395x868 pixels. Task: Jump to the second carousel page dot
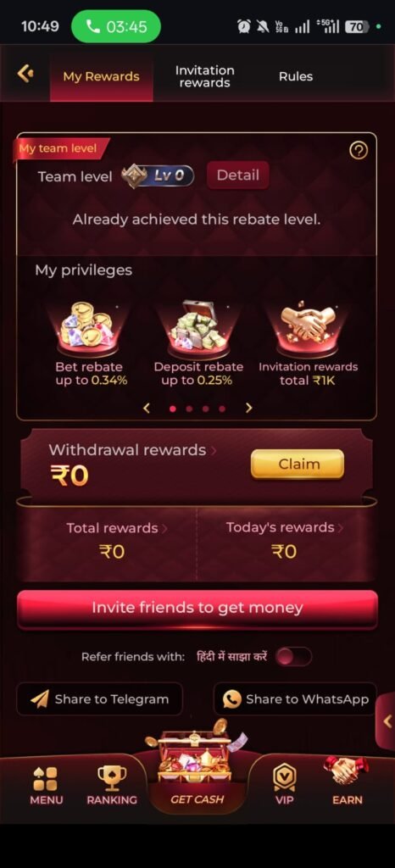[x=189, y=409]
